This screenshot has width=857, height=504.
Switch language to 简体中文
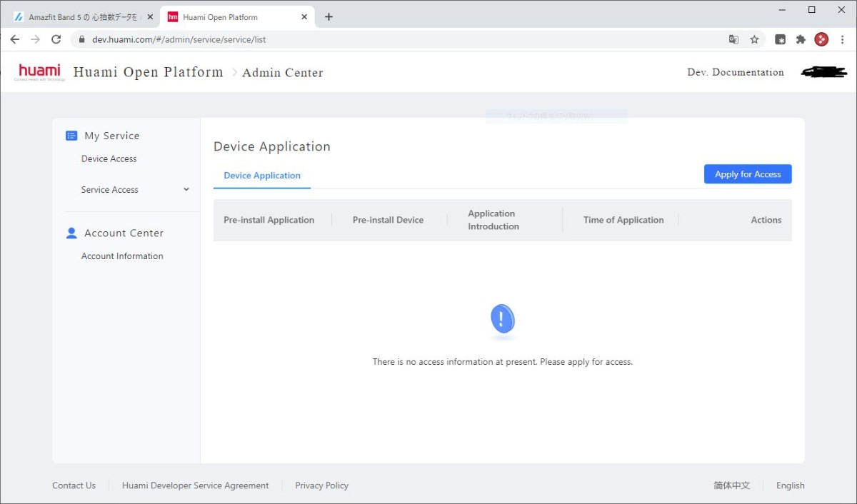pyautogui.click(x=732, y=485)
